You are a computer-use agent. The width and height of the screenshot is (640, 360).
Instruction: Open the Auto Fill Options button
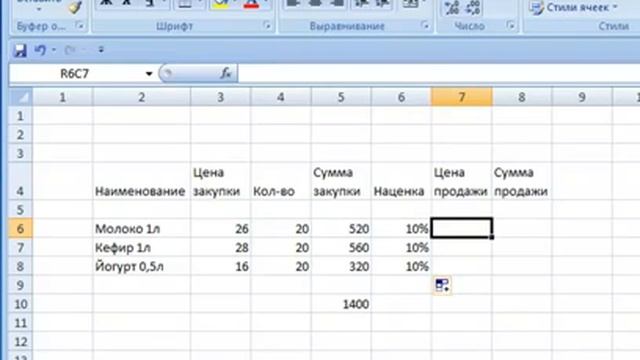(442, 285)
